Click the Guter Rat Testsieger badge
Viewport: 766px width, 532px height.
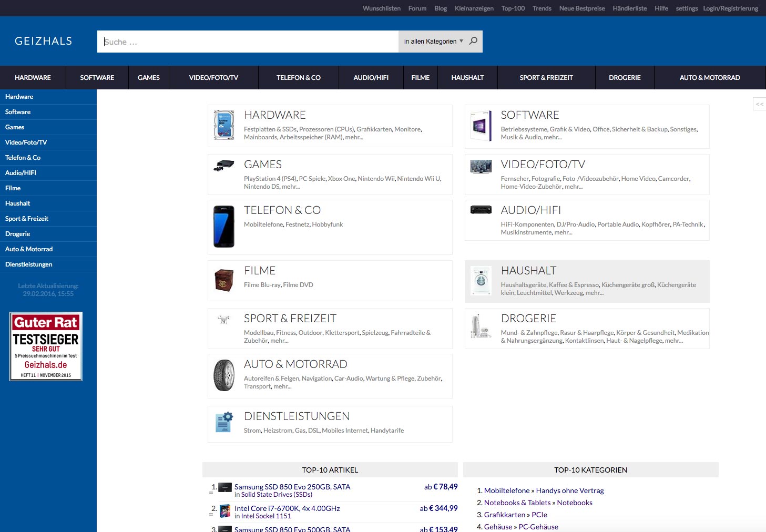point(46,346)
